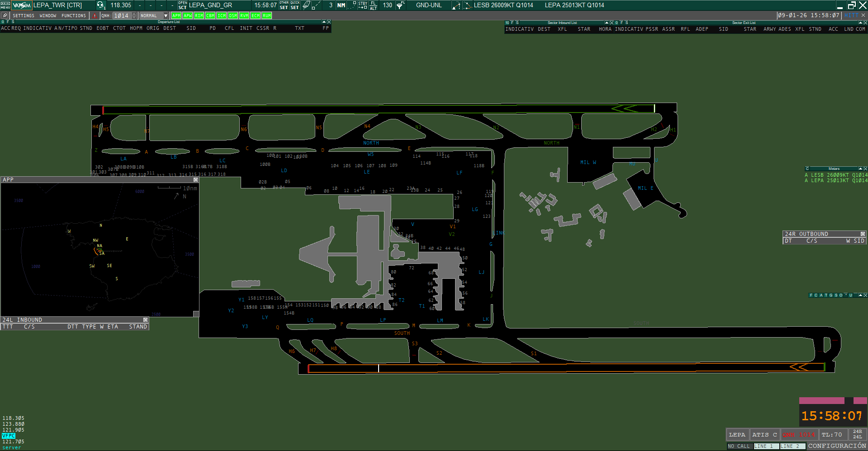This screenshot has height=451, width=868.
Task: Collapse the Departure List panel
Action: point(324,22)
